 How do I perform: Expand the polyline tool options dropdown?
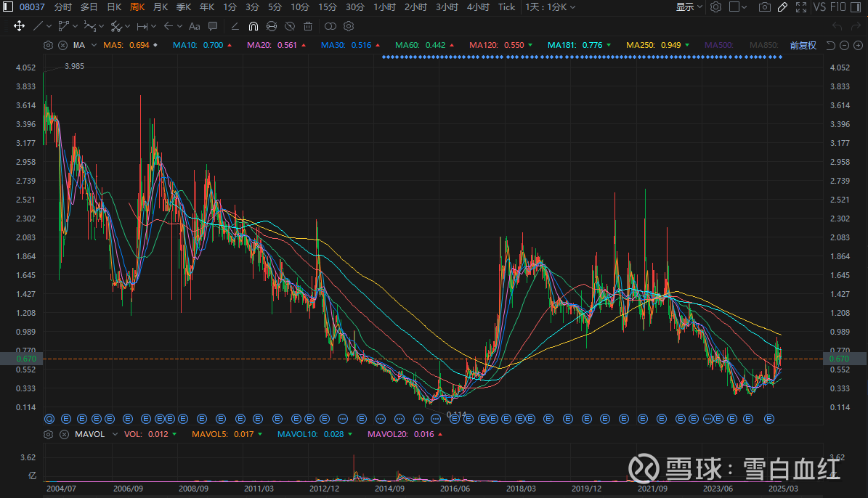click(76, 26)
